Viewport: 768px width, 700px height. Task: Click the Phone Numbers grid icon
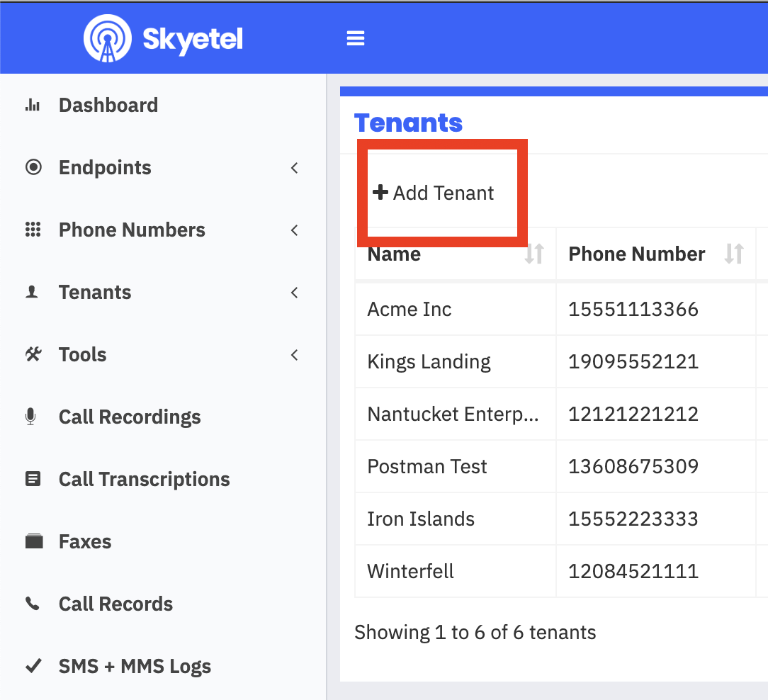33,230
